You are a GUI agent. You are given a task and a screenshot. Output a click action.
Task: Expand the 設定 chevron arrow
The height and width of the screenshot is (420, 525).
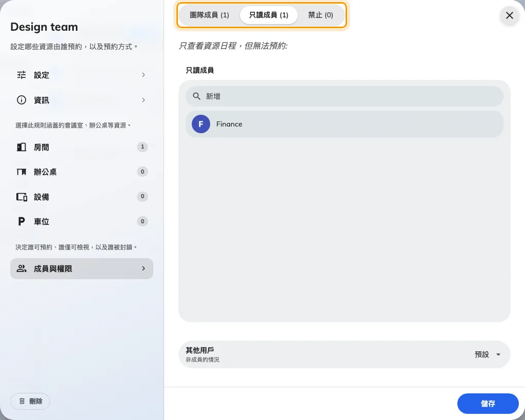[x=144, y=75]
